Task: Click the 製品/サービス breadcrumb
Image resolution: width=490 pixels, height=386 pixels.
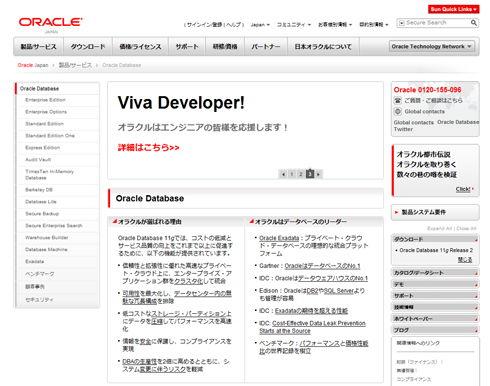Action: 75,65
